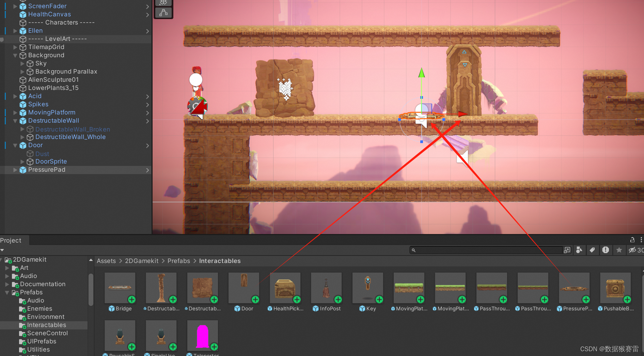644x356 pixels.
Task: Click Interactables in the breadcrumb path
Action: tap(220, 261)
